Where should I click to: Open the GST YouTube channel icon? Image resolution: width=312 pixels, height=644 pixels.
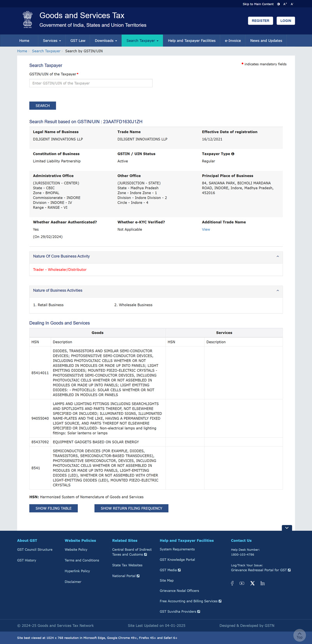click(242, 583)
